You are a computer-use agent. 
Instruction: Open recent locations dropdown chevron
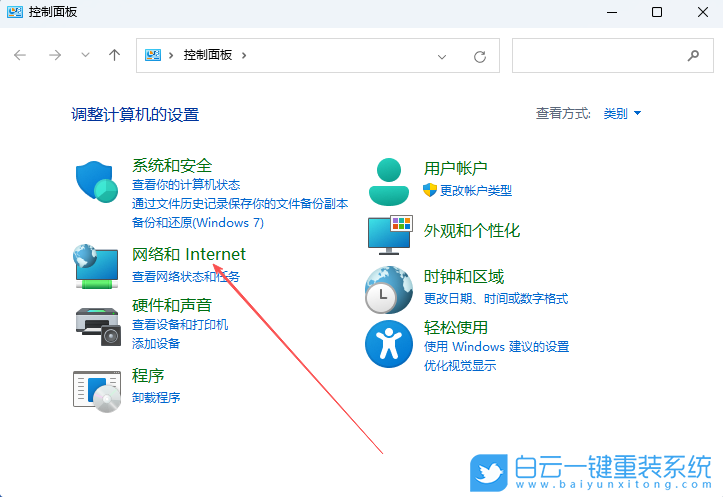pos(85,55)
